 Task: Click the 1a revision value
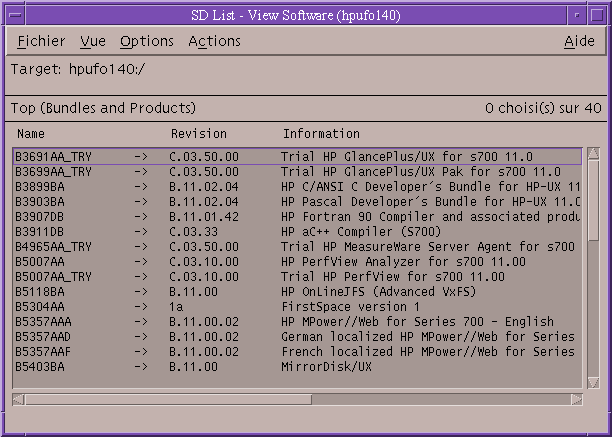[x=176, y=307]
